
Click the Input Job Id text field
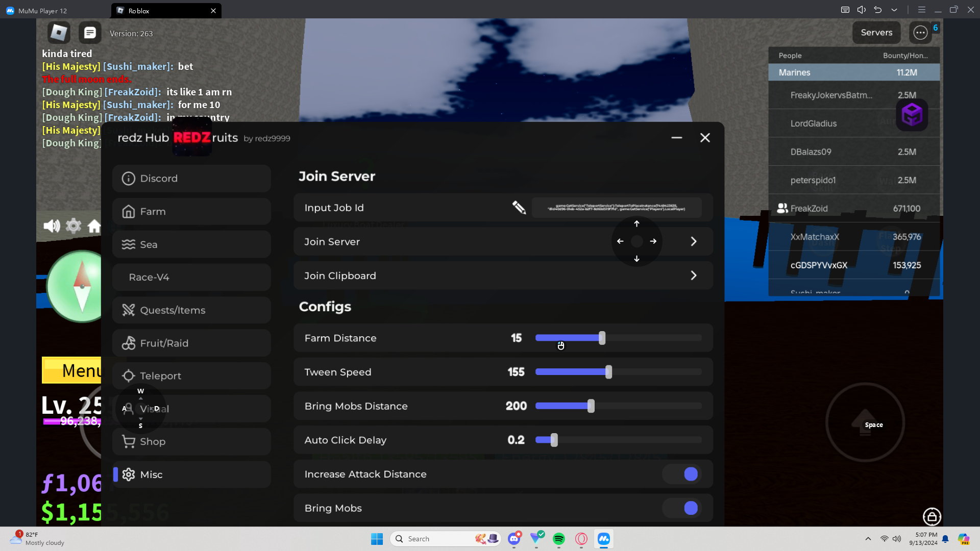(617, 208)
